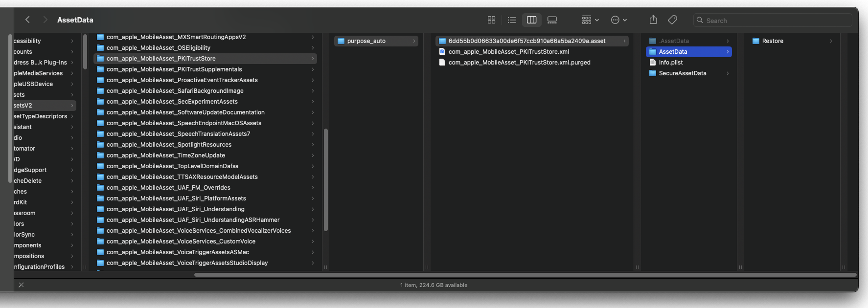868x308 pixels.
Task: Select the pleMediaServices item
Action: tap(45, 73)
